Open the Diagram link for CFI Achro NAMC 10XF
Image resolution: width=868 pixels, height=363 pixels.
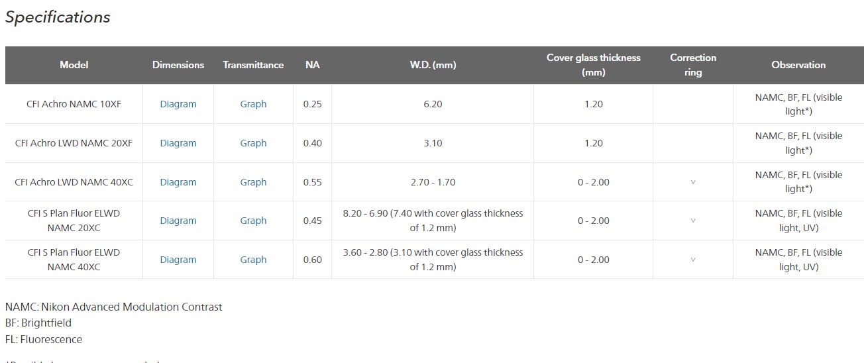pyautogui.click(x=178, y=104)
